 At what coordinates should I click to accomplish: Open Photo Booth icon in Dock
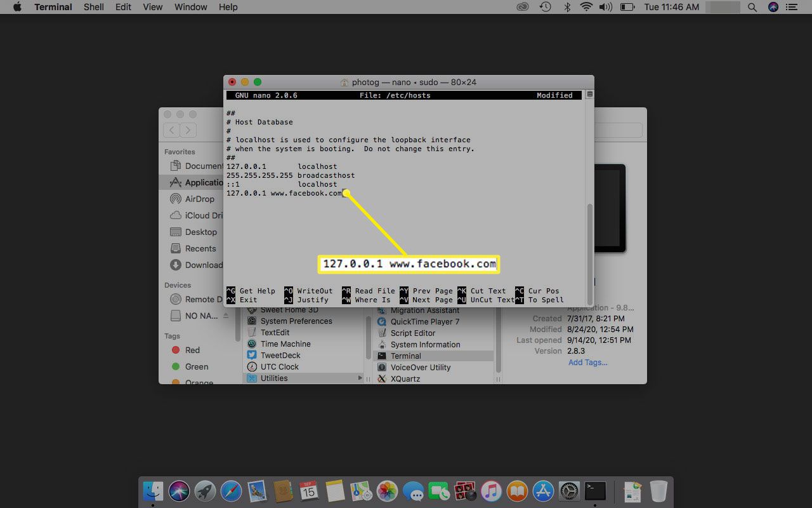pyautogui.click(x=465, y=491)
